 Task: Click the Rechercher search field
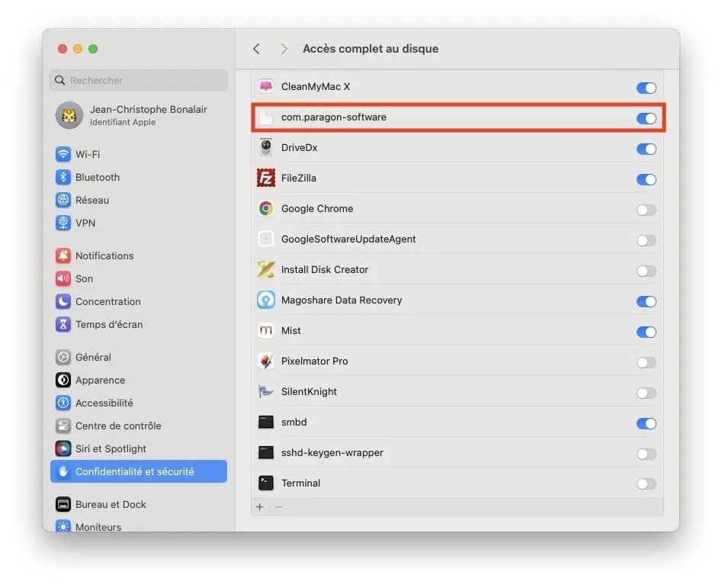pos(140,80)
